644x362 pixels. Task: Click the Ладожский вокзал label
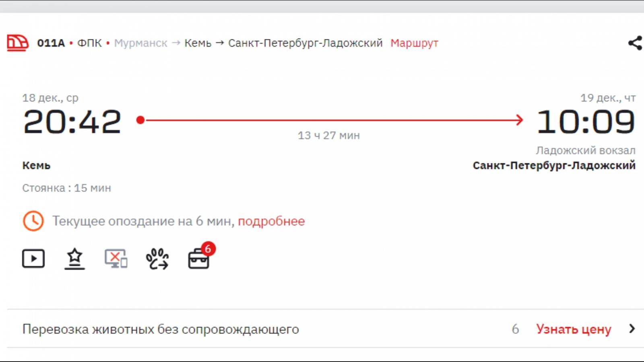pyautogui.click(x=585, y=150)
